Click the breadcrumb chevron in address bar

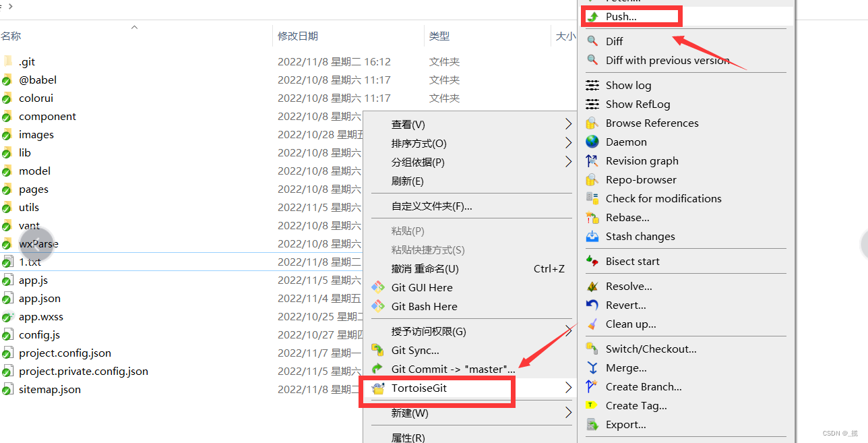tap(10, 6)
